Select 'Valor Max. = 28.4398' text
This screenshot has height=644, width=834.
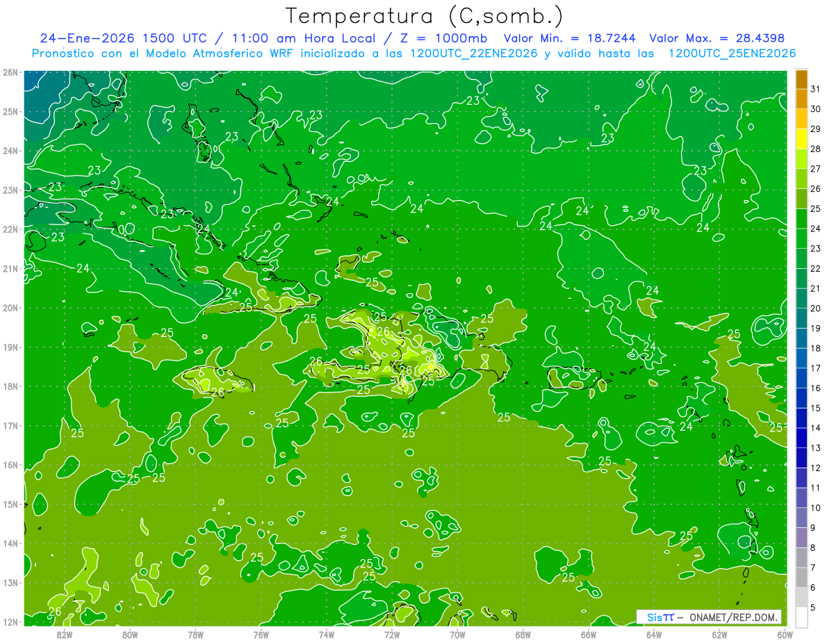717,38
